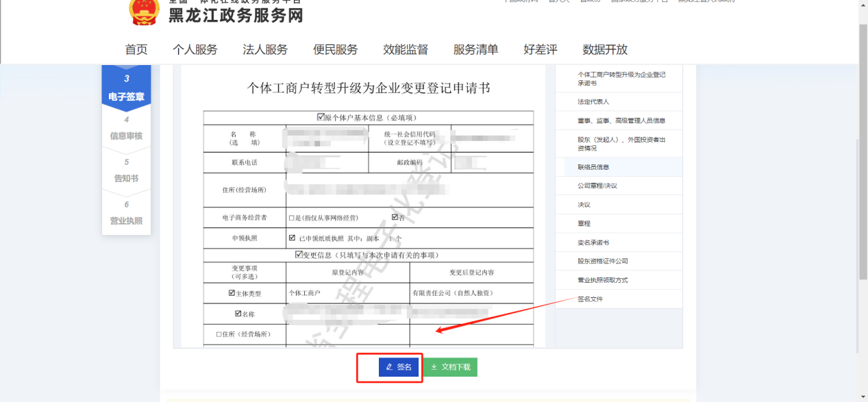Select 联络员信息 in the document list

pos(593,167)
